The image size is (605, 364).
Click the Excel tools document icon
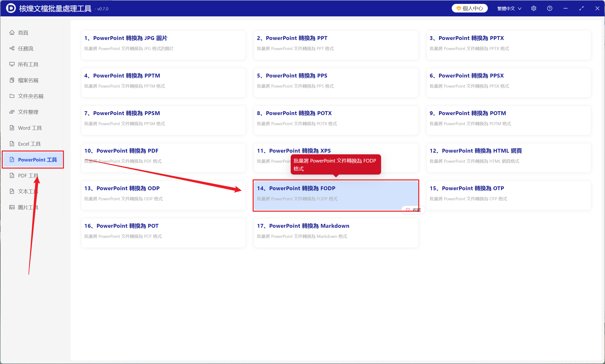12,144
